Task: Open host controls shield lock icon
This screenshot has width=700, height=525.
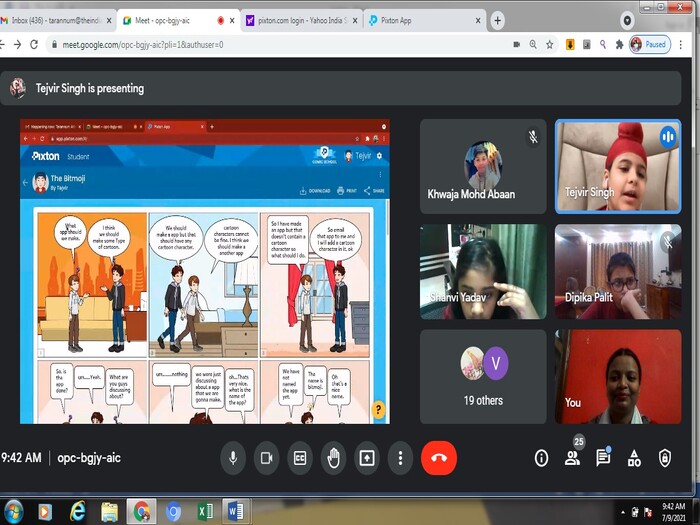Action: click(x=665, y=458)
